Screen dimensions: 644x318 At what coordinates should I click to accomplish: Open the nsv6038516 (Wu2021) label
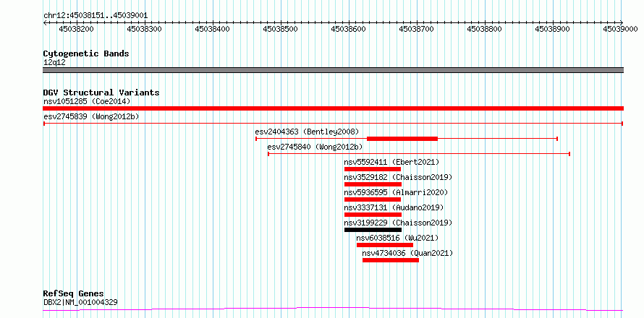[397, 238]
